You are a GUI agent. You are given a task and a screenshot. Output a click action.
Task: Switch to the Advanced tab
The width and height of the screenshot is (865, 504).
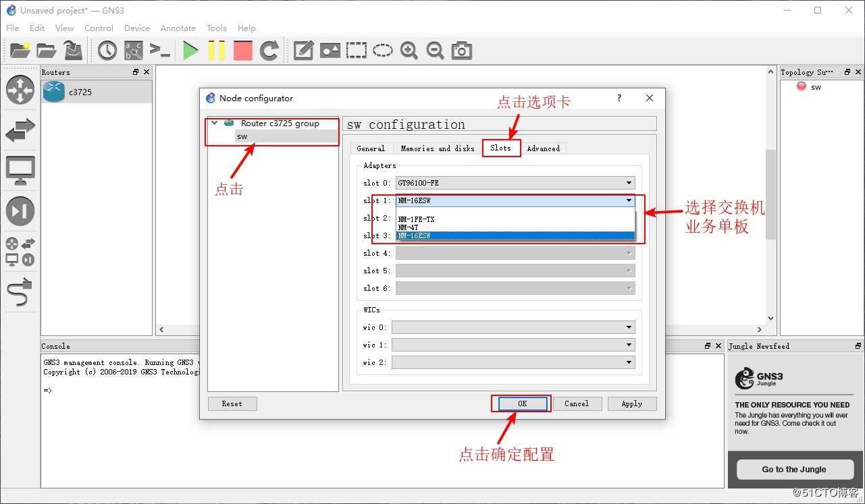(x=543, y=148)
